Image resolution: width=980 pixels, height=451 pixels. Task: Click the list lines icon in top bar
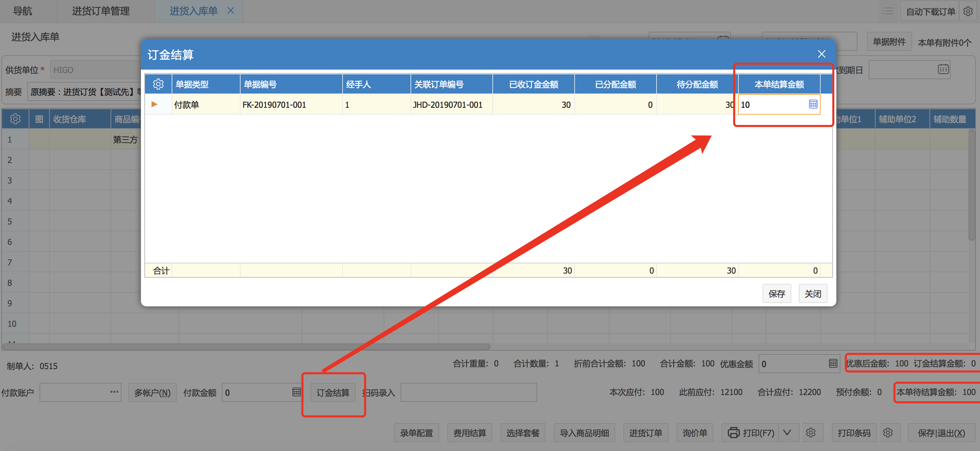(888, 11)
